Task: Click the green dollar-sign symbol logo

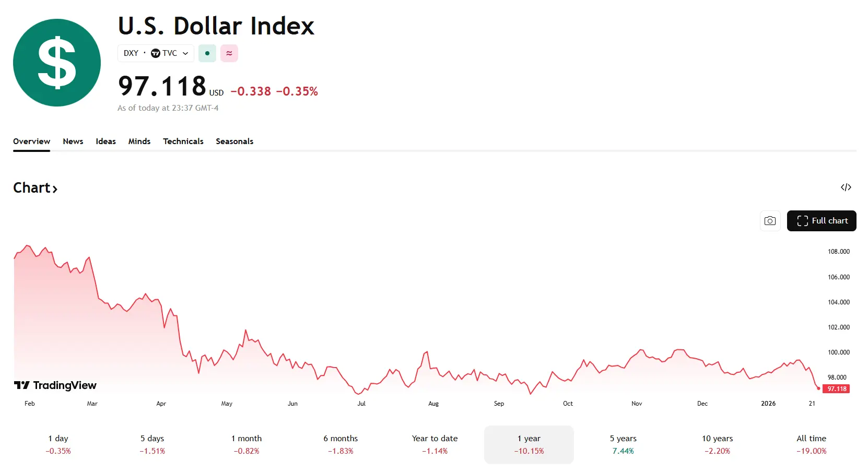Action: [x=56, y=63]
